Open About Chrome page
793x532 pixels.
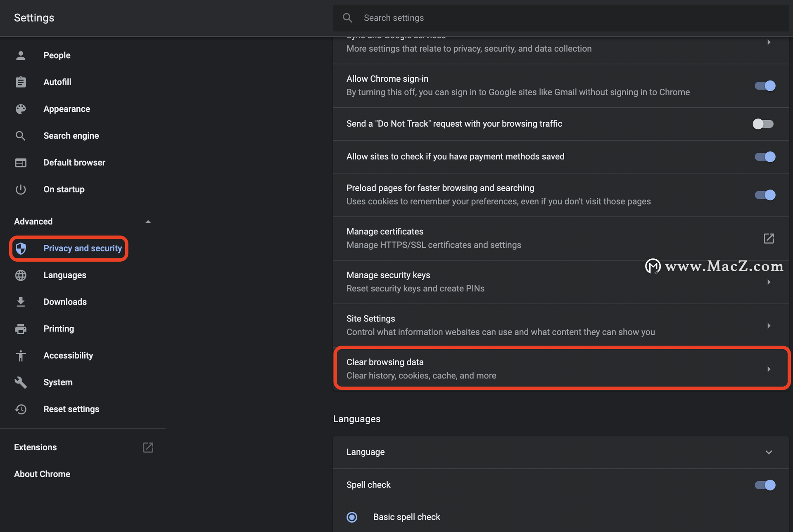[42, 474]
